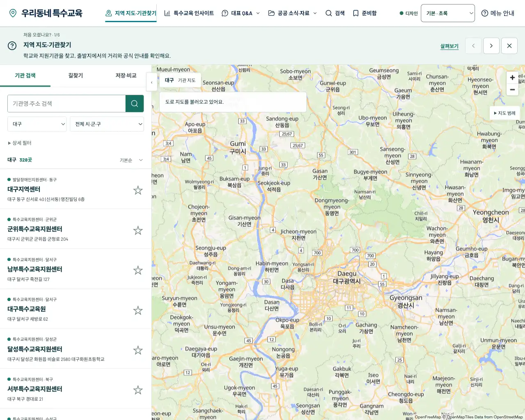Open the 남부특수교육지원센터 listing
Image resolution: width=525 pixels, height=420 pixels.
pos(35,269)
